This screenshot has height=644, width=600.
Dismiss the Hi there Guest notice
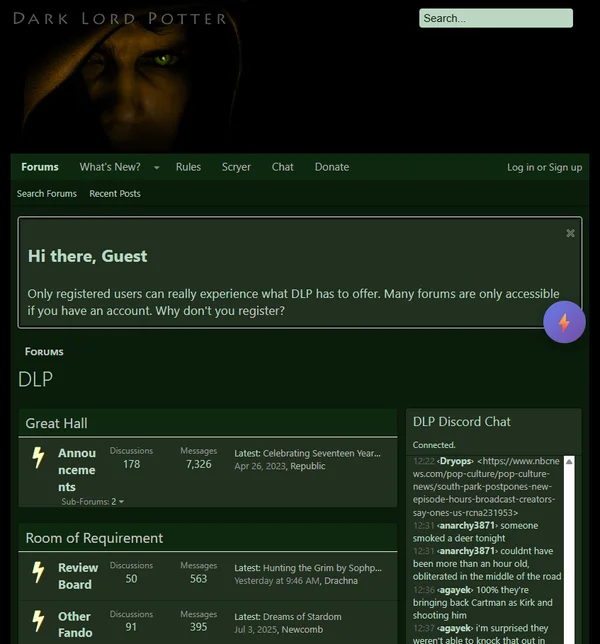[x=570, y=233]
